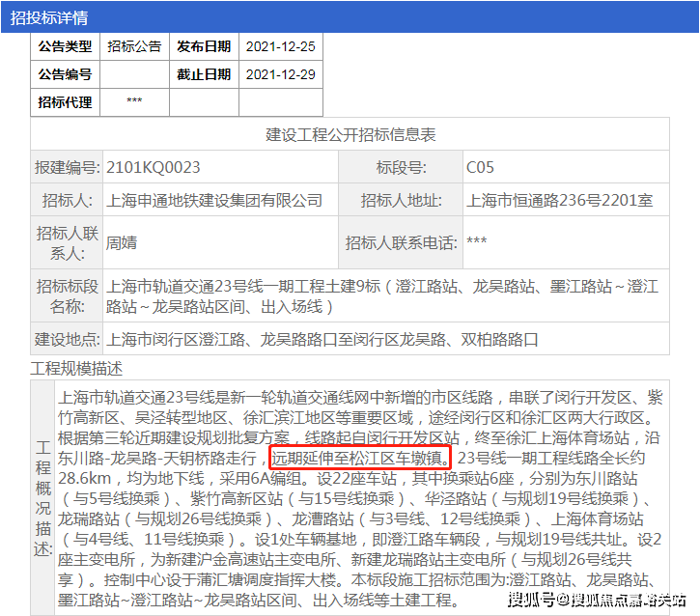Select the vertical 工程概况描述 label
The image size is (700, 616).
click(42, 497)
